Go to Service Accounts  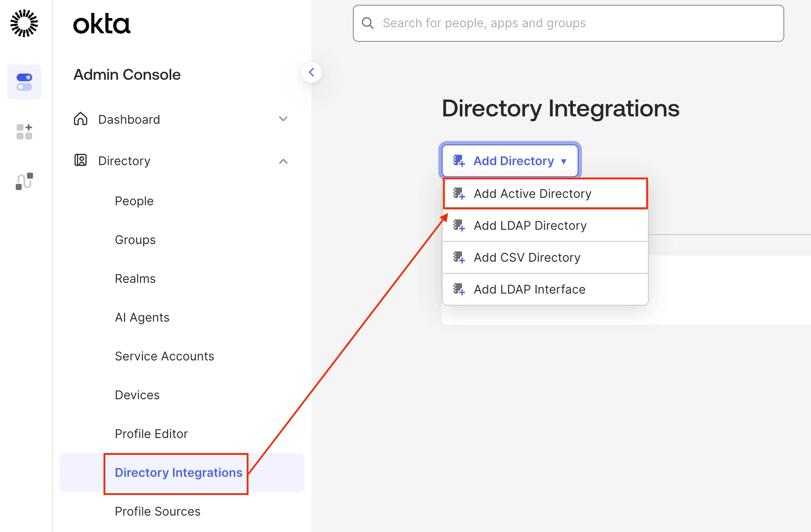coord(164,356)
